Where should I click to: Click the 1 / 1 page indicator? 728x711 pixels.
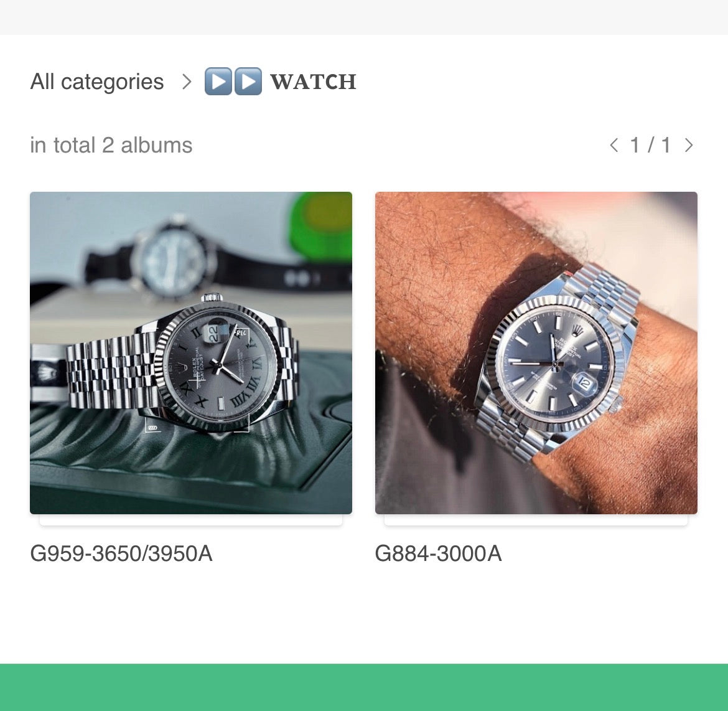[x=651, y=145]
